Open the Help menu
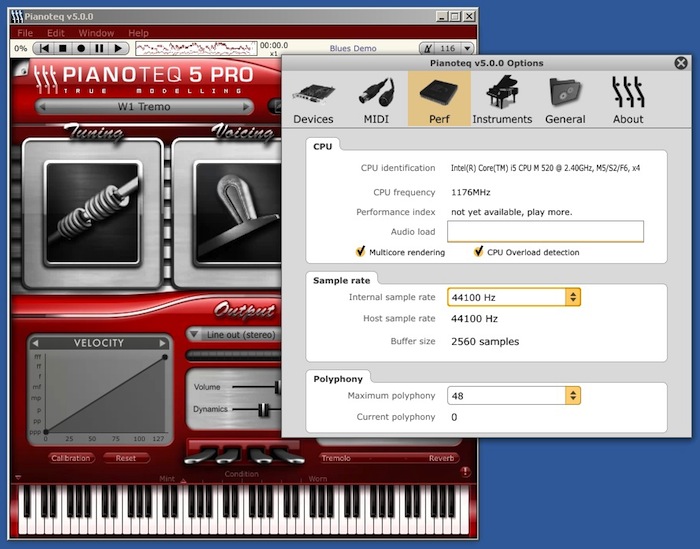700x549 pixels. [138, 33]
